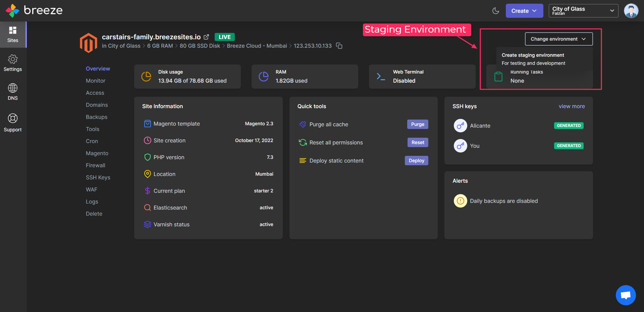Click '1.82GB used' RAM value
Image resolution: width=644 pixels, height=312 pixels.
[x=291, y=81]
